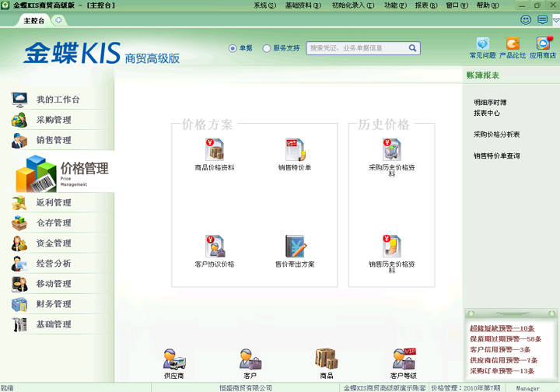Open the 采购价格分析表 link

[x=496, y=135]
